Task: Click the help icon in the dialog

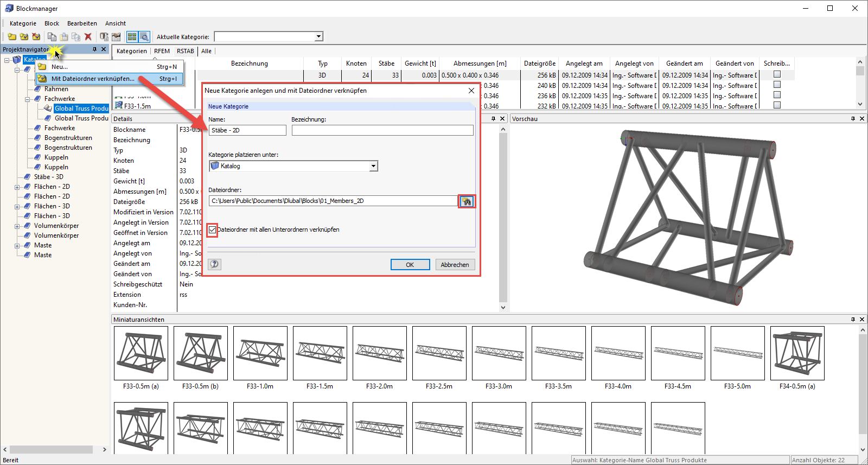Action: click(214, 264)
